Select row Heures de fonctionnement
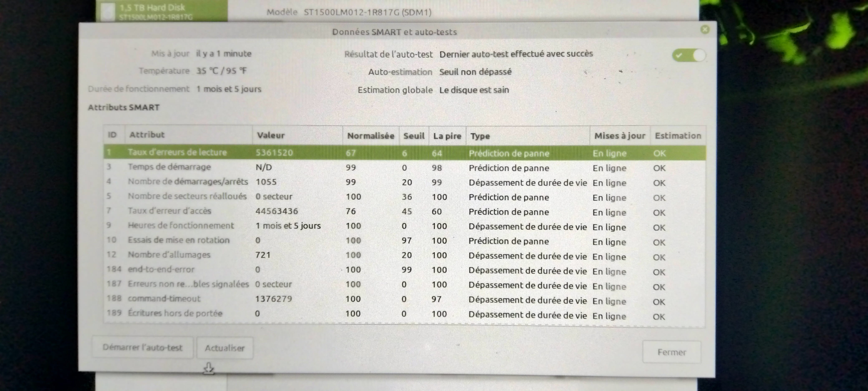Image resolution: width=868 pixels, height=391 pixels. (x=404, y=226)
